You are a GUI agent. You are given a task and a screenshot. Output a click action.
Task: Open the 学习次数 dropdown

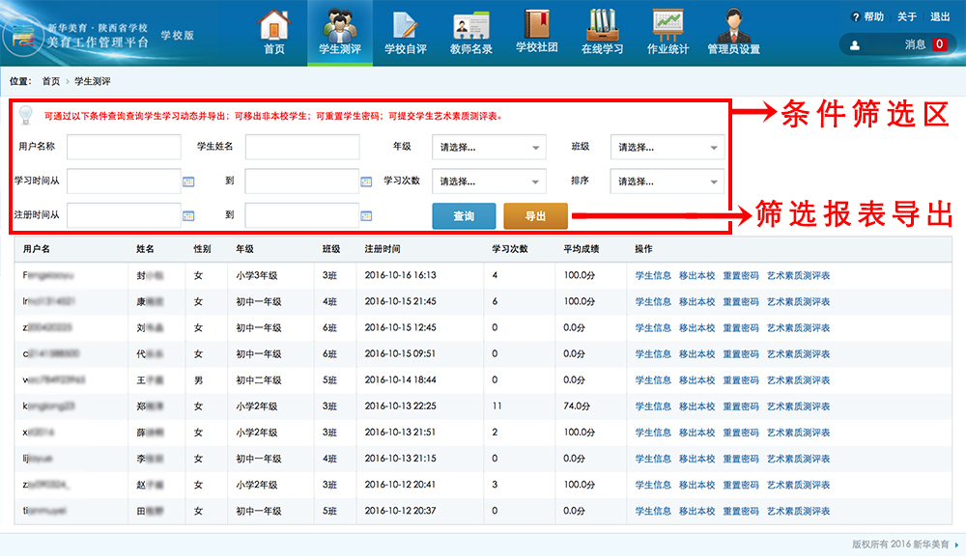pyautogui.click(x=491, y=182)
